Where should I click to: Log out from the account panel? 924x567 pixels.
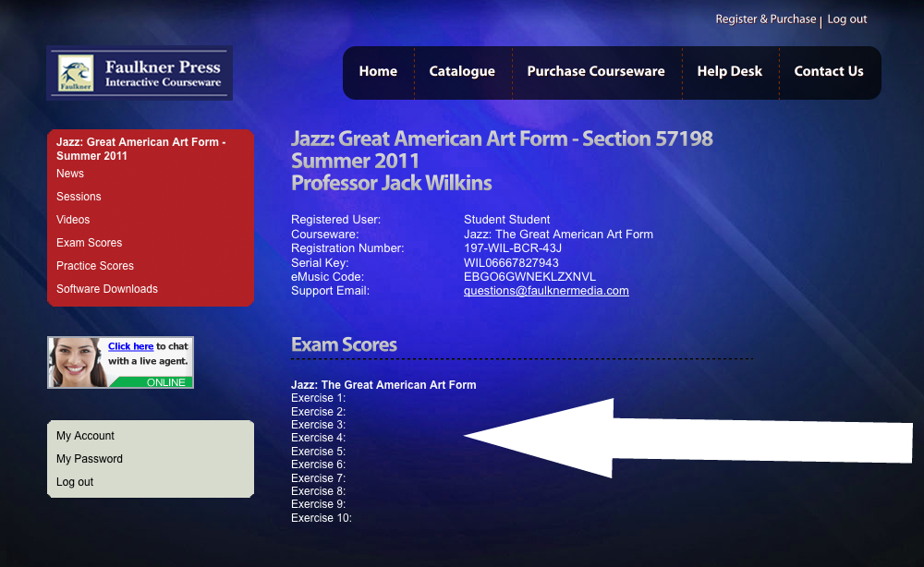pos(75,482)
